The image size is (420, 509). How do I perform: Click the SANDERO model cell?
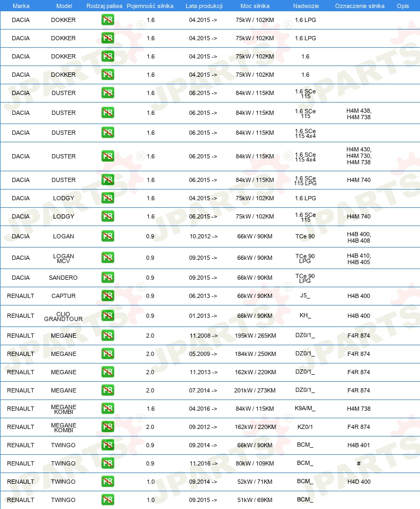[63, 278]
